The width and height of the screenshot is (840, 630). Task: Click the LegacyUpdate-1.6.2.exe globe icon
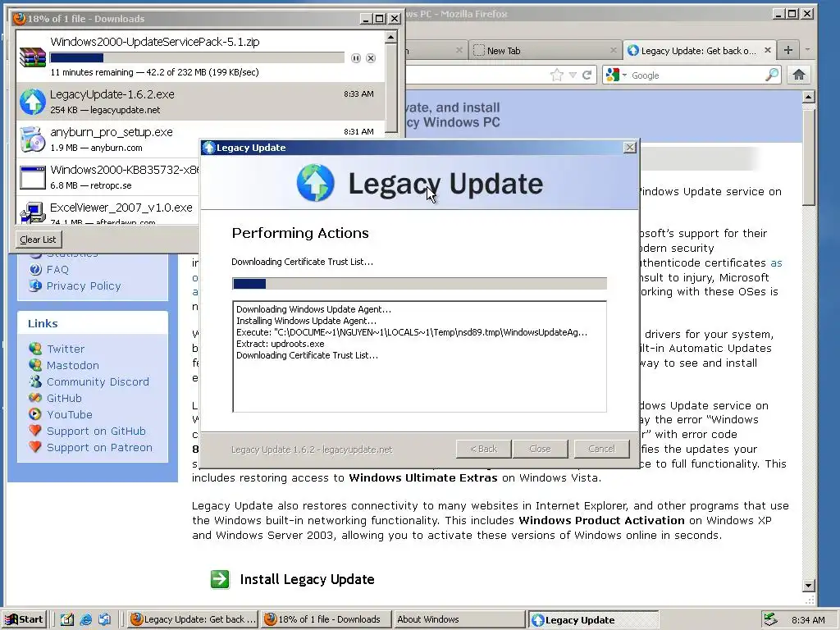point(33,102)
